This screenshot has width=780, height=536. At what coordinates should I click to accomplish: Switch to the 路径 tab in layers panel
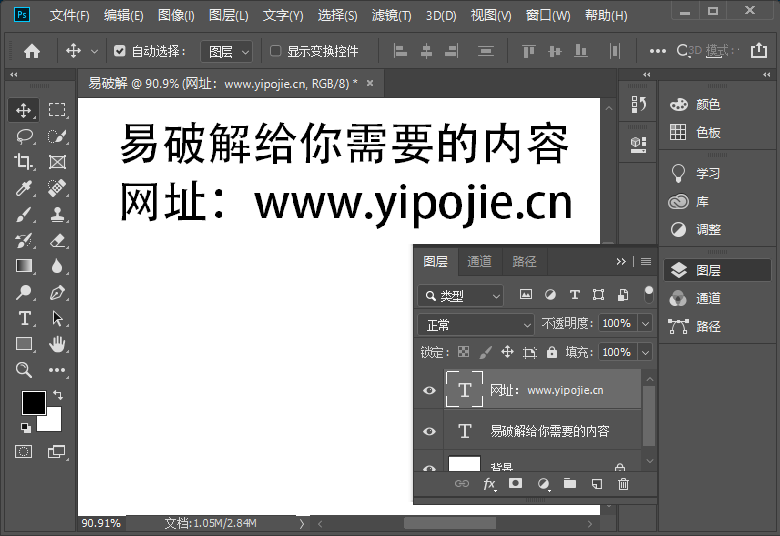click(524, 261)
